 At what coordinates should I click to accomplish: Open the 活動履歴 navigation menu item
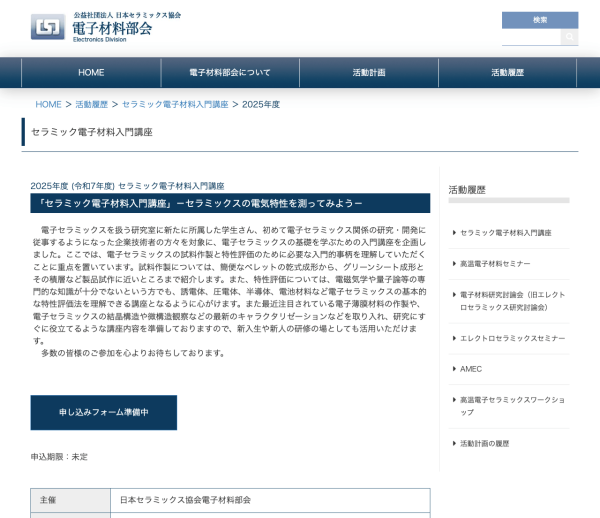pyautogui.click(x=507, y=73)
